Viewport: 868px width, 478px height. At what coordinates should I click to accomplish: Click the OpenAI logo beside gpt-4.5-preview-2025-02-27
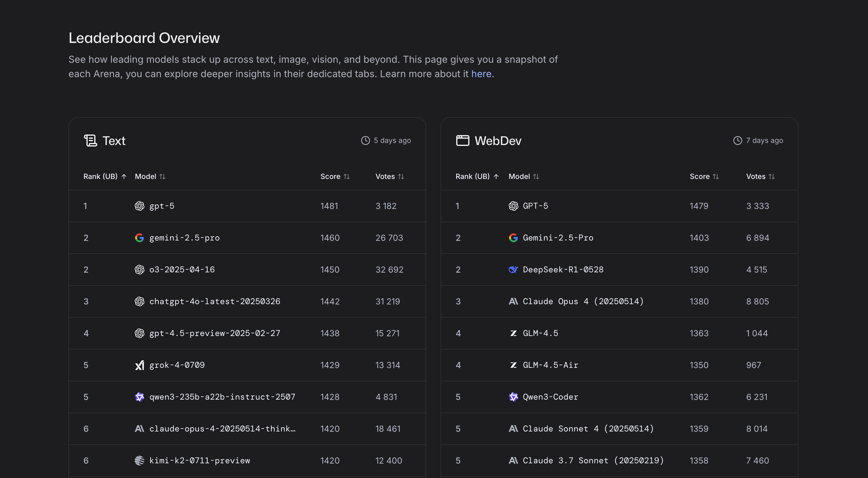(140, 333)
